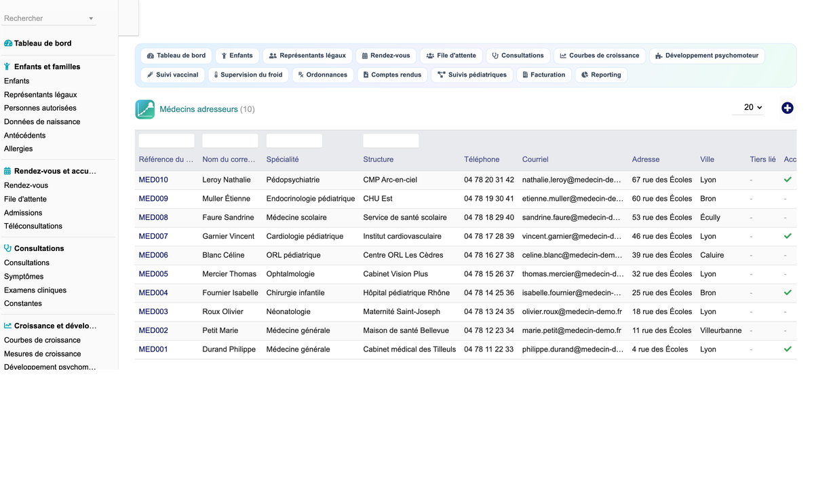Screen dimensions: 814x504
Task: Click the Structure column filter field
Action: coord(391,140)
